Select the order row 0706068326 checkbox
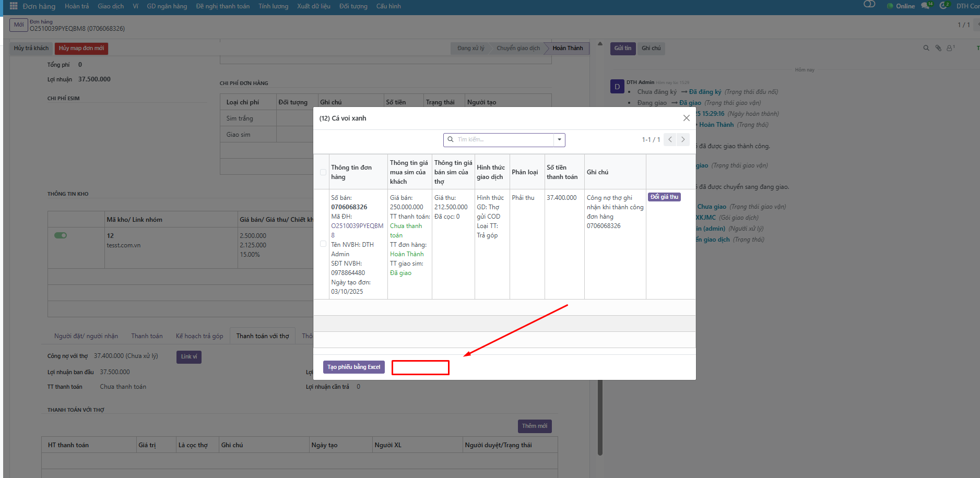 (x=323, y=244)
